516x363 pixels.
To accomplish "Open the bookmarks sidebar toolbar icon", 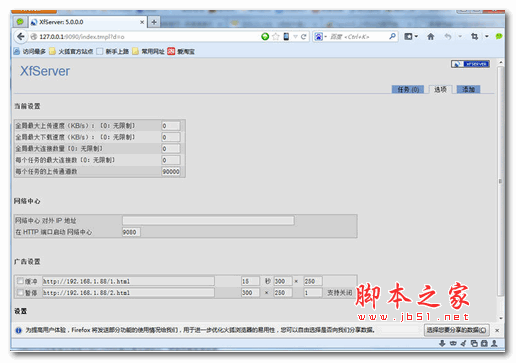I will tap(408, 36).
